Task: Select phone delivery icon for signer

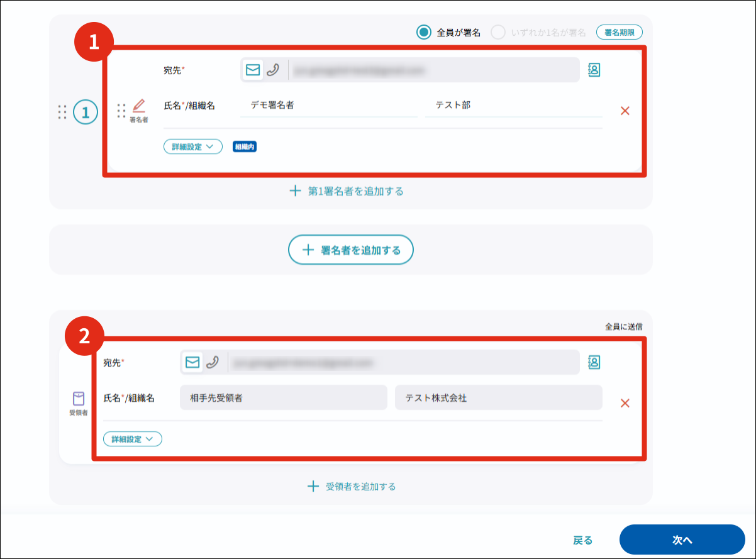Action: point(272,70)
